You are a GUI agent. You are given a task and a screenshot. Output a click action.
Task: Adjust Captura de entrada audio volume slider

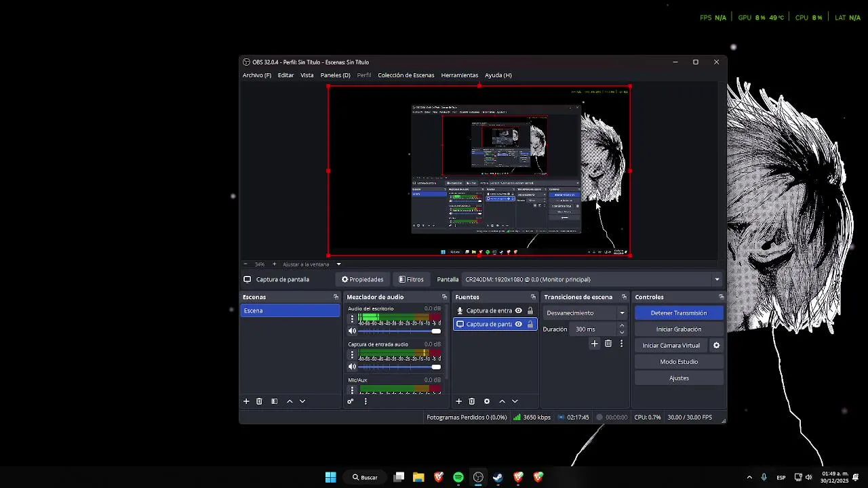point(399,367)
